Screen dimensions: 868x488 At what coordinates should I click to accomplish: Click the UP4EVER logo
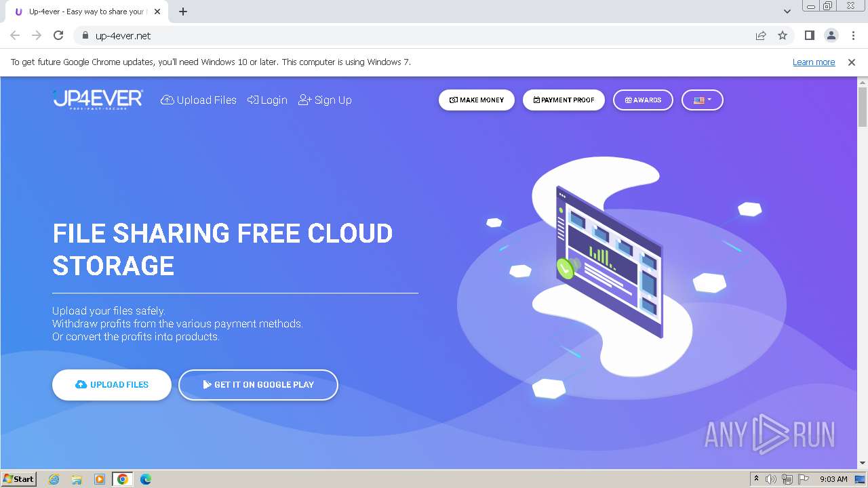[98, 100]
